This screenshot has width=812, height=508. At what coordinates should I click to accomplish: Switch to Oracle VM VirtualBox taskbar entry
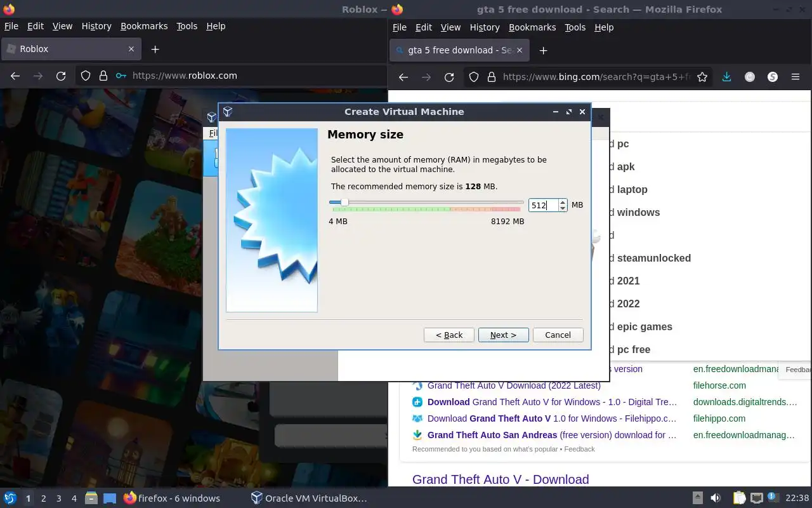(309, 498)
